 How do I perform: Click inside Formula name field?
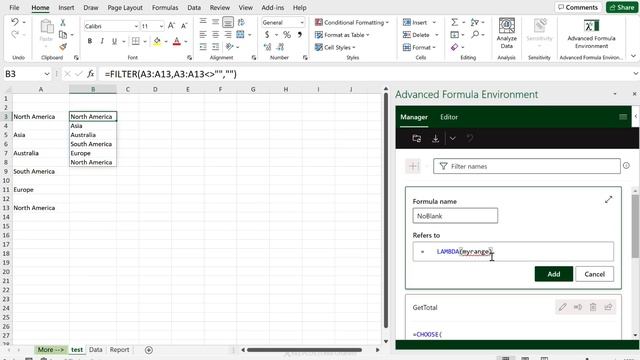455,216
